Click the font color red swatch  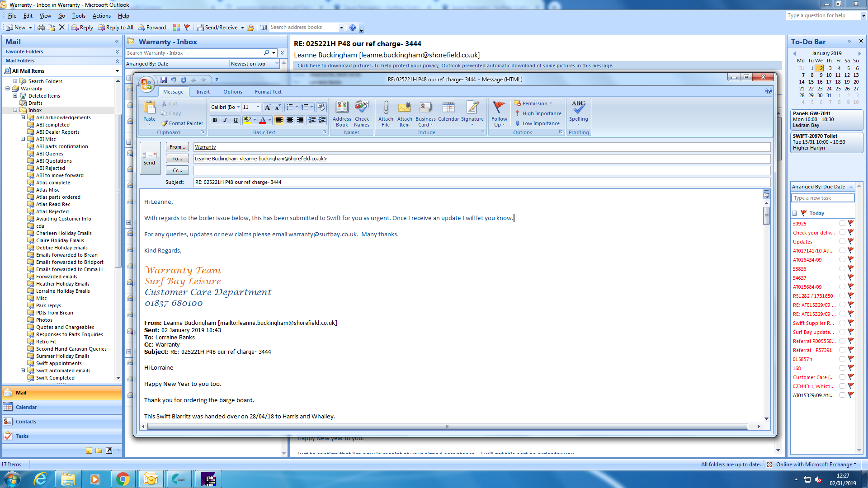point(263,120)
